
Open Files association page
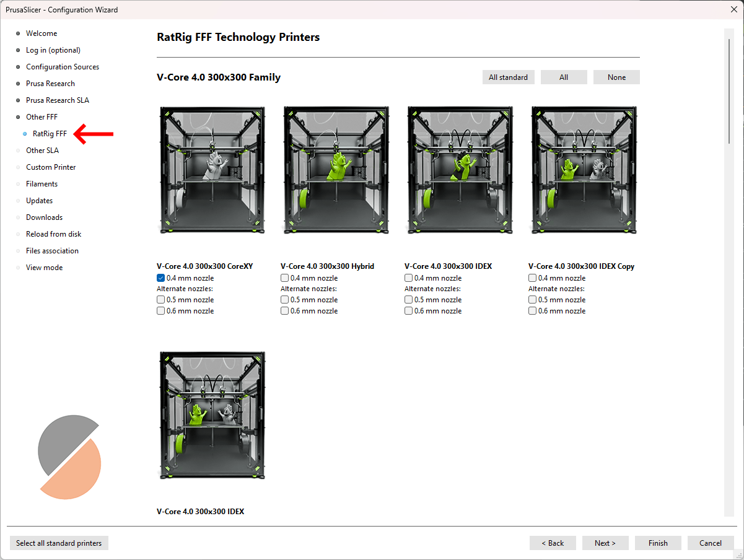tap(52, 251)
